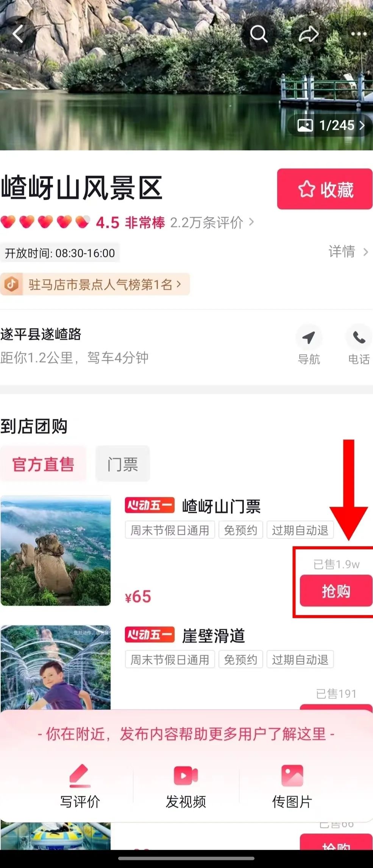
Task: Tap the 导航 navigation arrow icon
Action: click(309, 337)
